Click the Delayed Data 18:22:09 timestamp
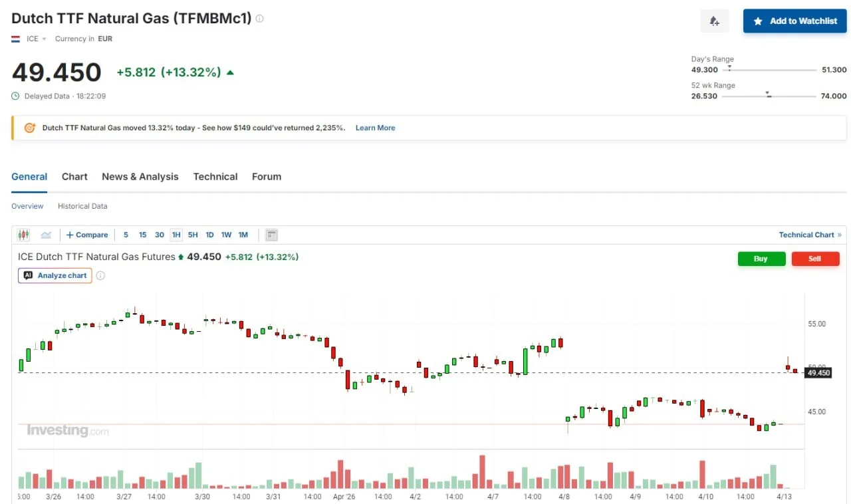This screenshot has height=504, width=851. (65, 96)
